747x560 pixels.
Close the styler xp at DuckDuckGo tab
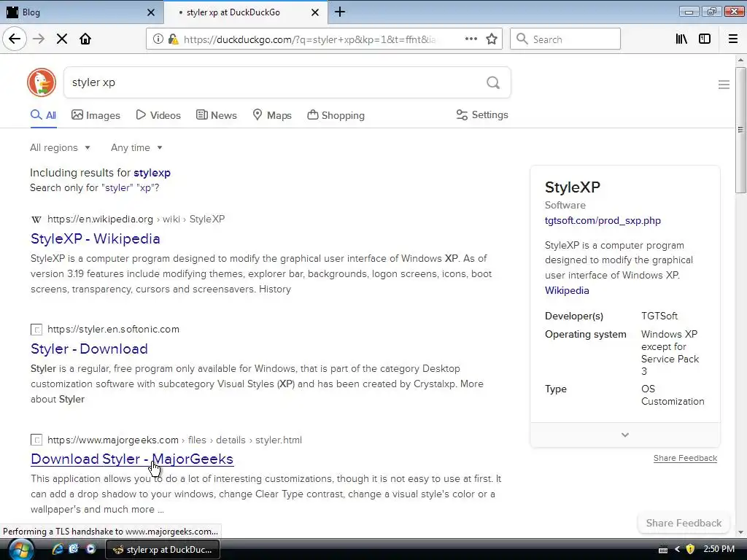315,12
